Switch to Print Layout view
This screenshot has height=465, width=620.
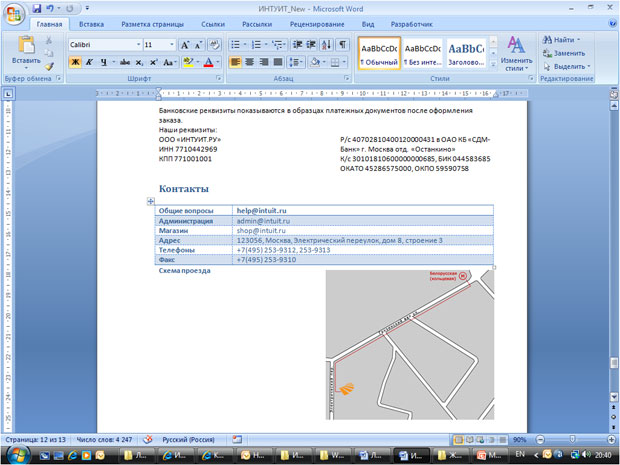(x=459, y=439)
